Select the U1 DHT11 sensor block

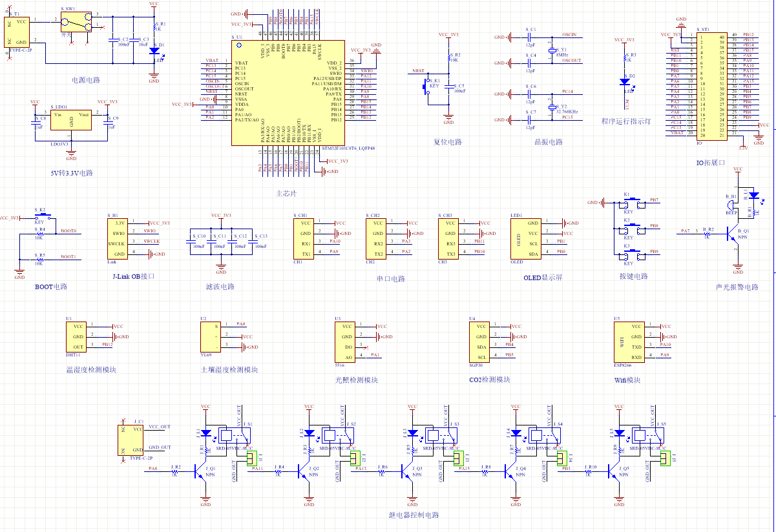[78, 336]
